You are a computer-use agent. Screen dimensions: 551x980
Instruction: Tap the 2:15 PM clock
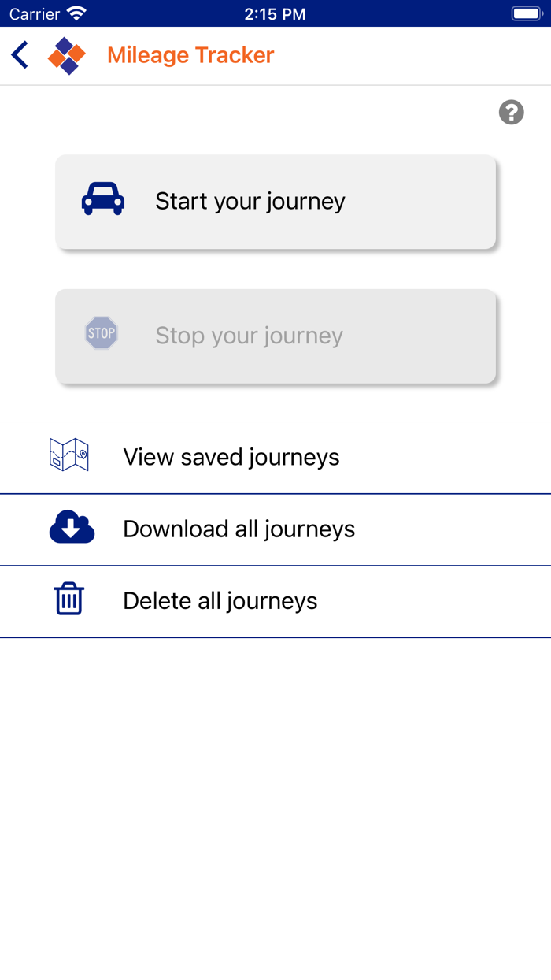(x=275, y=14)
